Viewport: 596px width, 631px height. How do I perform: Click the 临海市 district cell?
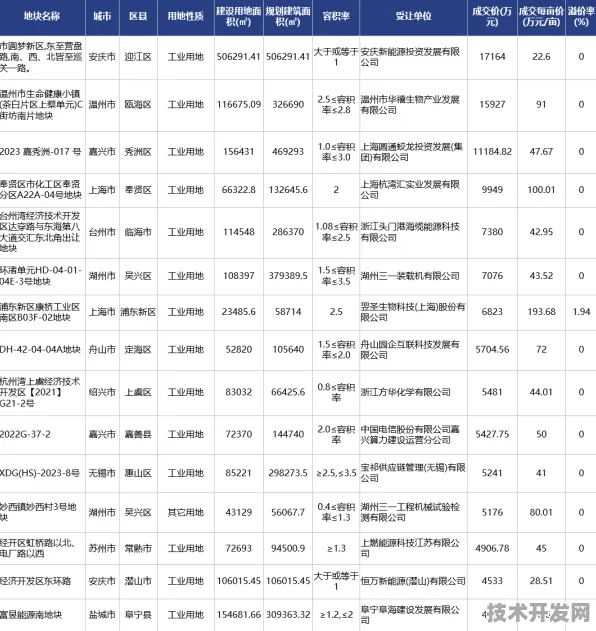pyautogui.click(x=138, y=232)
